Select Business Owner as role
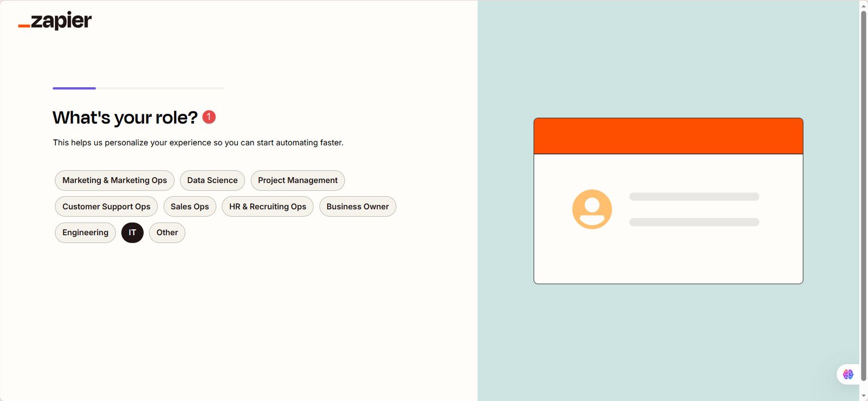This screenshot has width=868, height=401. tap(358, 206)
